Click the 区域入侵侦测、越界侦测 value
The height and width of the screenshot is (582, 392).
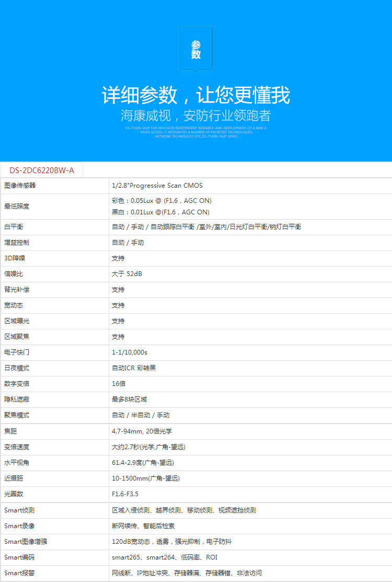click(184, 510)
